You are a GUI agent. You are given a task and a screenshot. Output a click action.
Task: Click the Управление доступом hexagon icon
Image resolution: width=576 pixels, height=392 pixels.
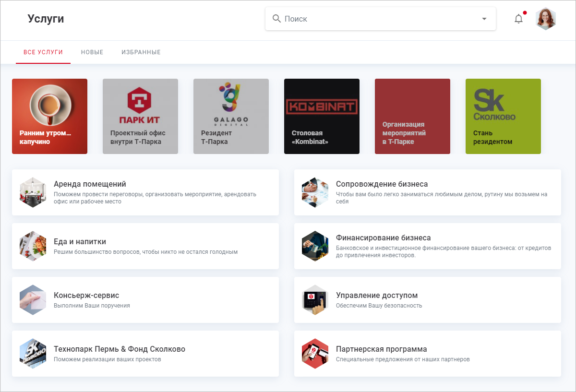pyautogui.click(x=315, y=299)
